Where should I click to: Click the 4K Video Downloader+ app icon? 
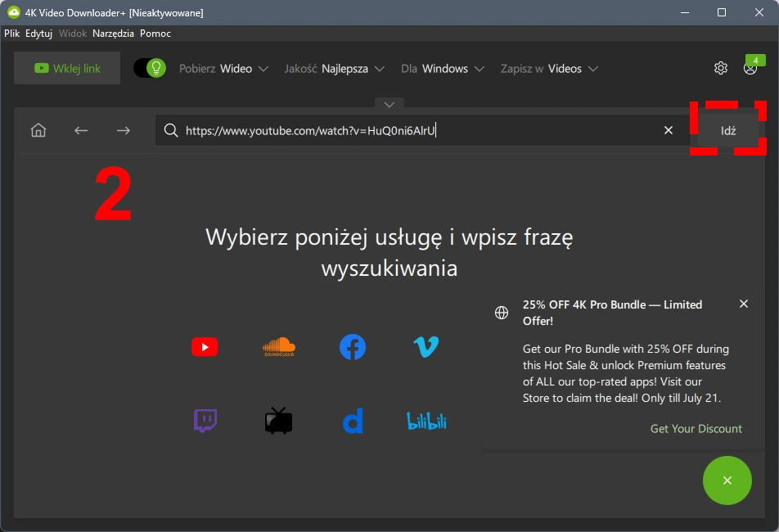[x=13, y=12]
